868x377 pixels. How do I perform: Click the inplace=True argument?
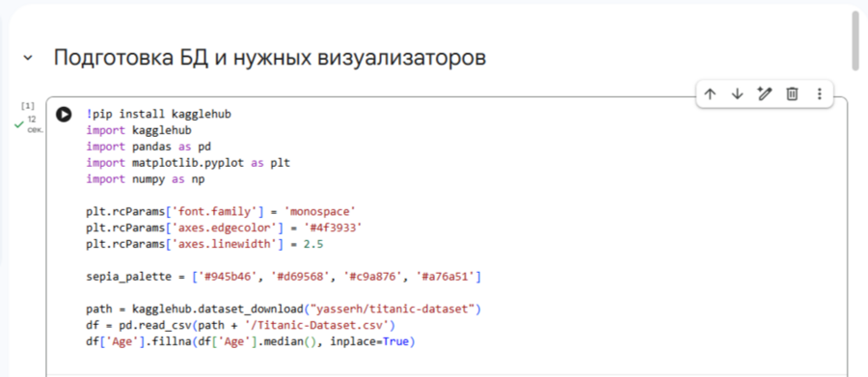369,341
